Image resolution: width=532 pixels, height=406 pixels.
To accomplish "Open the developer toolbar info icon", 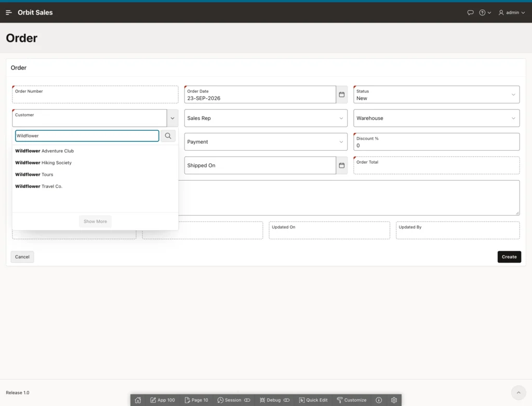I will coord(379,400).
